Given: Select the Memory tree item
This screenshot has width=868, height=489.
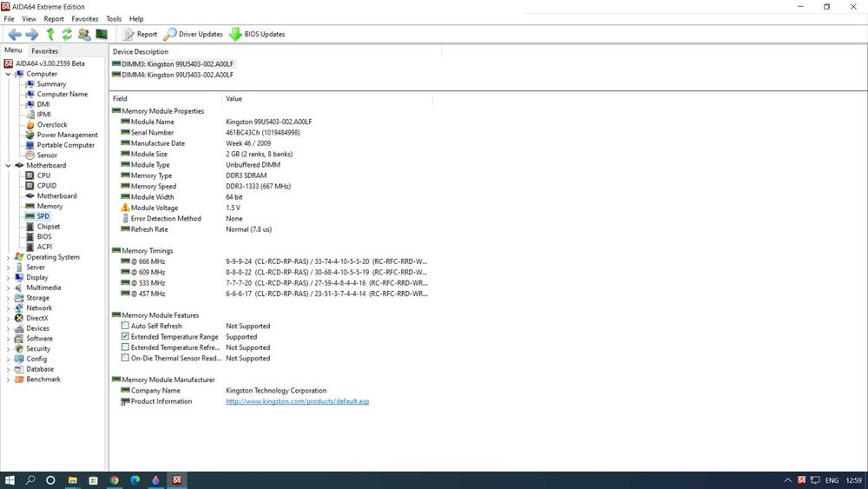Looking at the screenshot, I should [x=49, y=206].
